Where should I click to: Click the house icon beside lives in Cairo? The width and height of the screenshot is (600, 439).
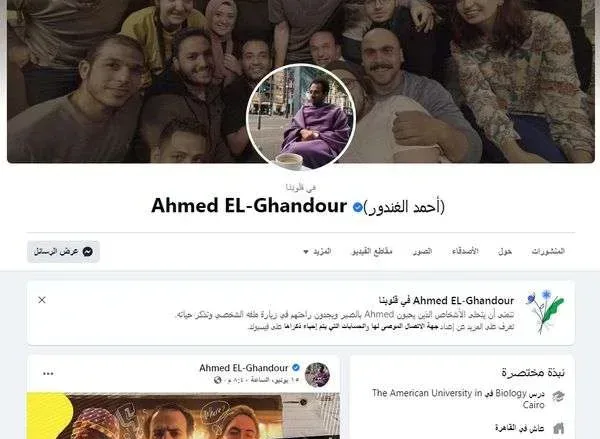[x=559, y=428]
